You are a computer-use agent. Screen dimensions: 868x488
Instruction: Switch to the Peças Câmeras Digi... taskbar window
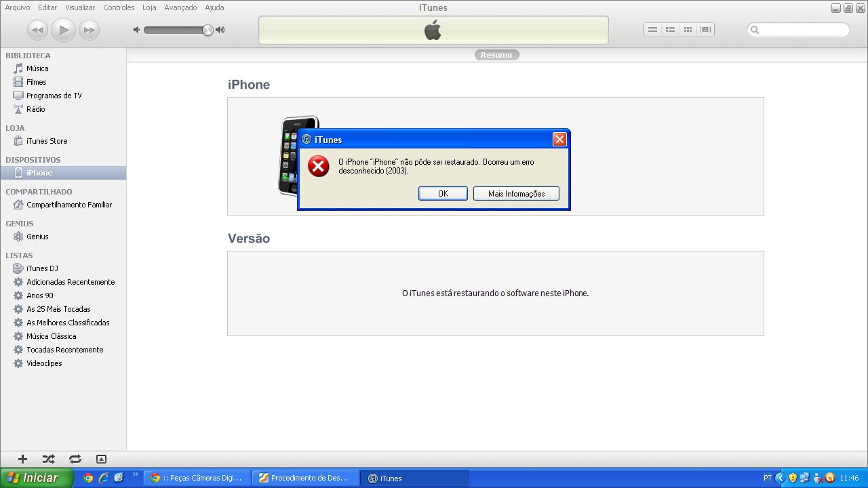click(x=197, y=478)
